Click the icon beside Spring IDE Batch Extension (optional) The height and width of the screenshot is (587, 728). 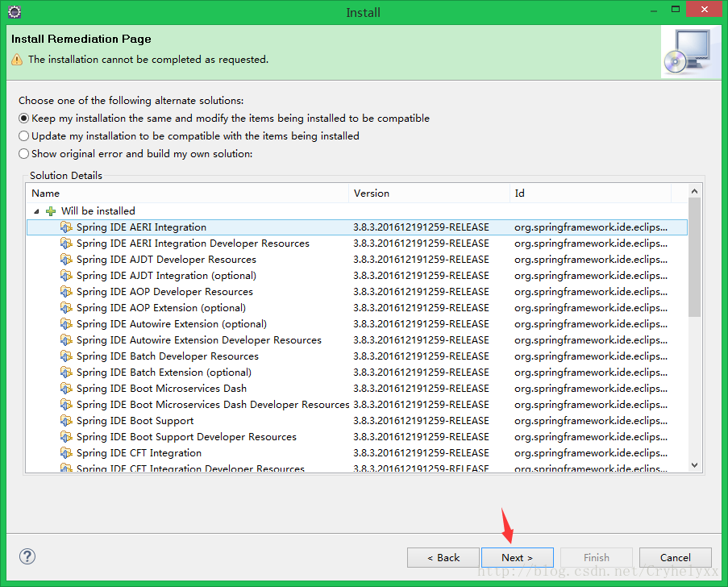(x=66, y=373)
